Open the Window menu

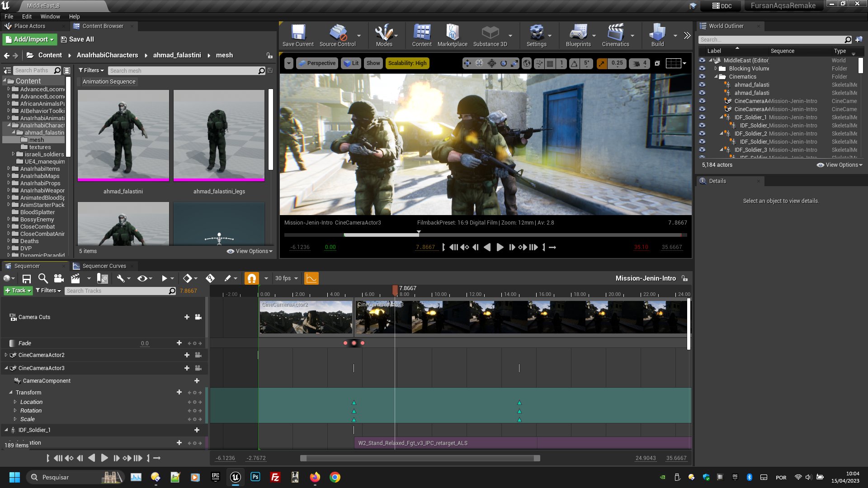click(50, 16)
